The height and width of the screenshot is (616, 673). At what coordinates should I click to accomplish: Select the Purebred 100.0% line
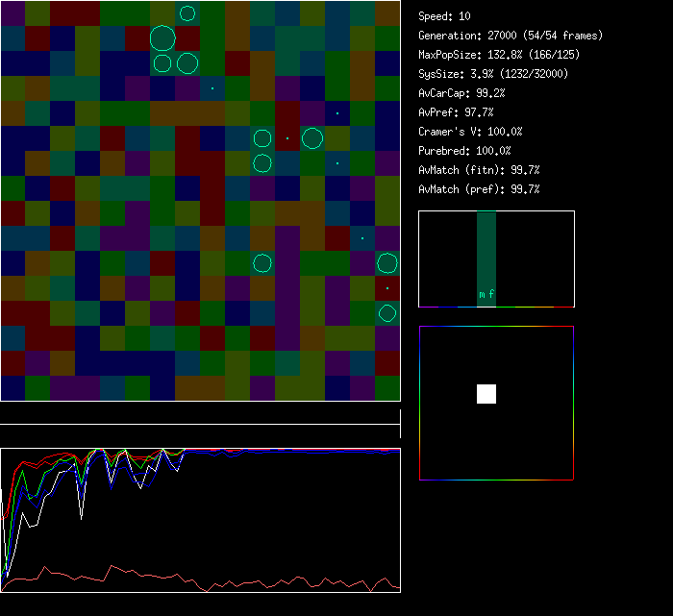click(x=464, y=151)
